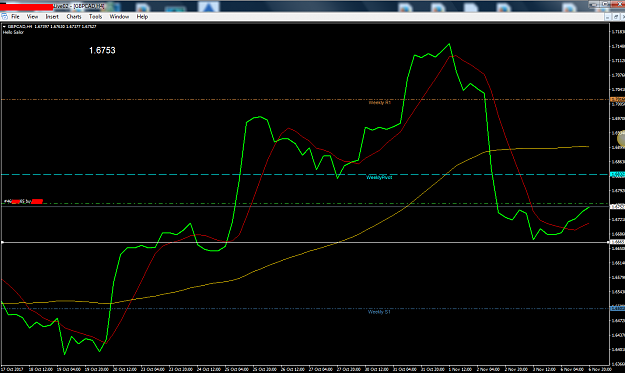The width and height of the screenshot is (625, 373).
Task: Open the File menu
Action: pyautogui.click(x=15, y=17)
